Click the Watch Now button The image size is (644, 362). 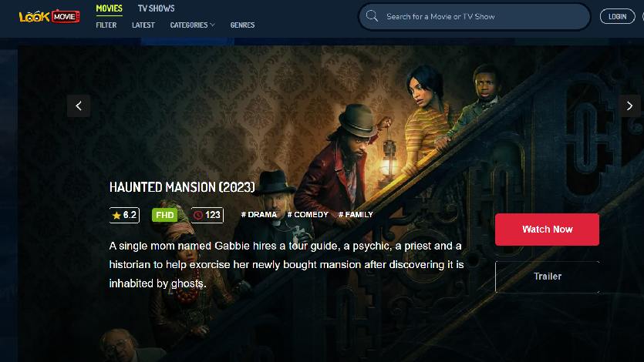pos(547,230)
